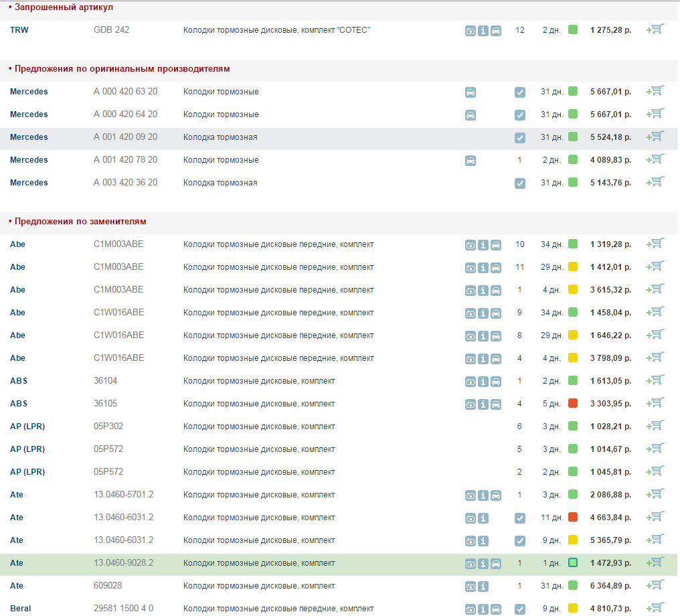The width and height of the screenshot is (680, 616).
Task: Click checkmark in Ate 5 365,79 р. row
Action: [520, 541]
